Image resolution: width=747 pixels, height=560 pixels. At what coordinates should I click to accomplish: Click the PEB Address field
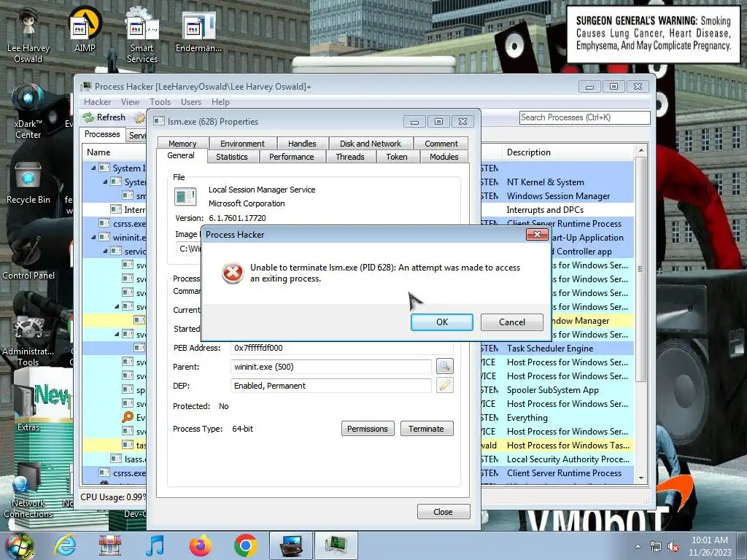click(341, 348)
